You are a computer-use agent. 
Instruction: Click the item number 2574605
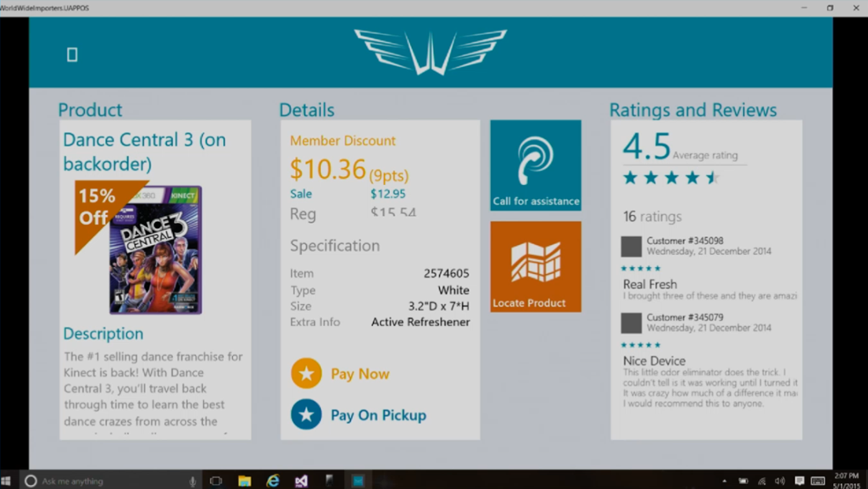coord(446,273)
